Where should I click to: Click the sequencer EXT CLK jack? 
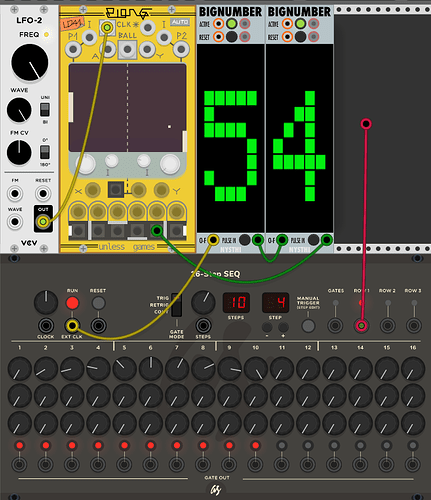pyautogui.click(x=72, y=325)
